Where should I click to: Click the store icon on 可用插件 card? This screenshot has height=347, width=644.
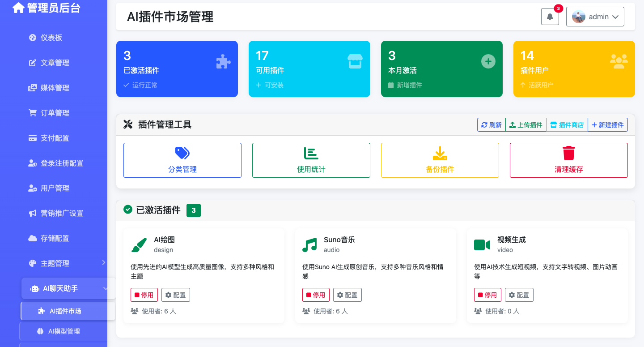click(355, 61)
